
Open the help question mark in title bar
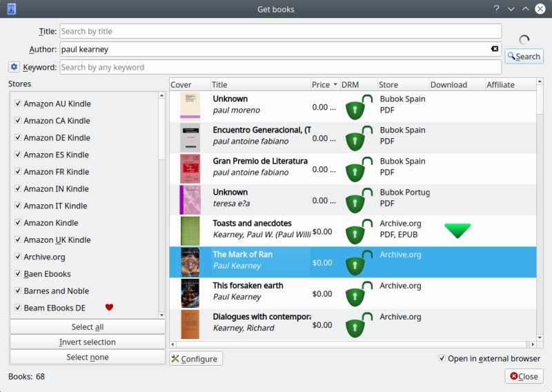point(496,9)
